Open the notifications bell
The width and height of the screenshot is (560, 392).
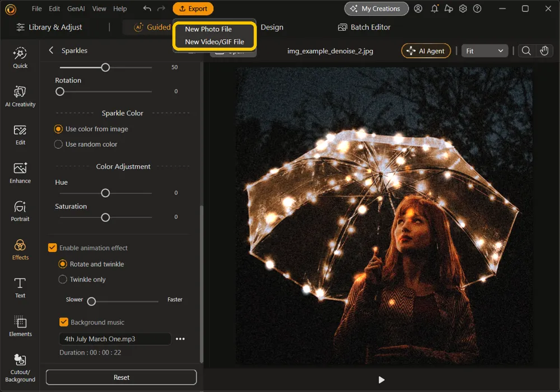pos(435,8)
